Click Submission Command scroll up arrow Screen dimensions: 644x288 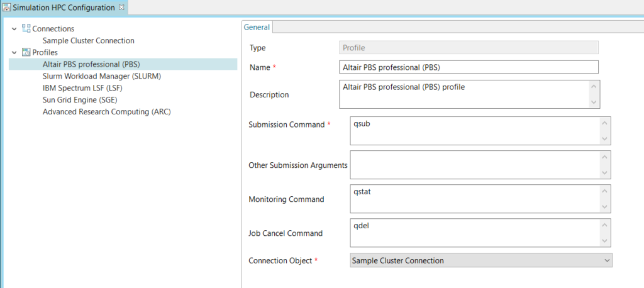coord(604,123)
